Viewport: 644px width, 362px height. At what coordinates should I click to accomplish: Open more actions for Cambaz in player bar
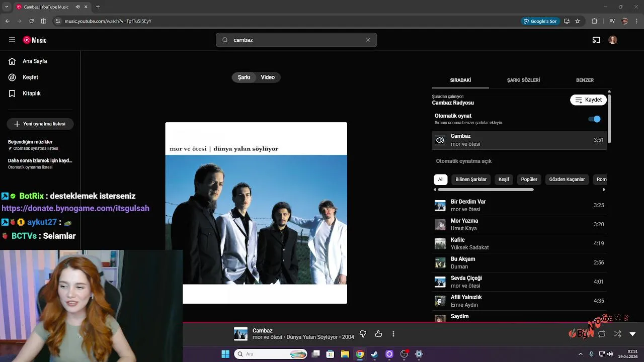[x=393, y=334]
